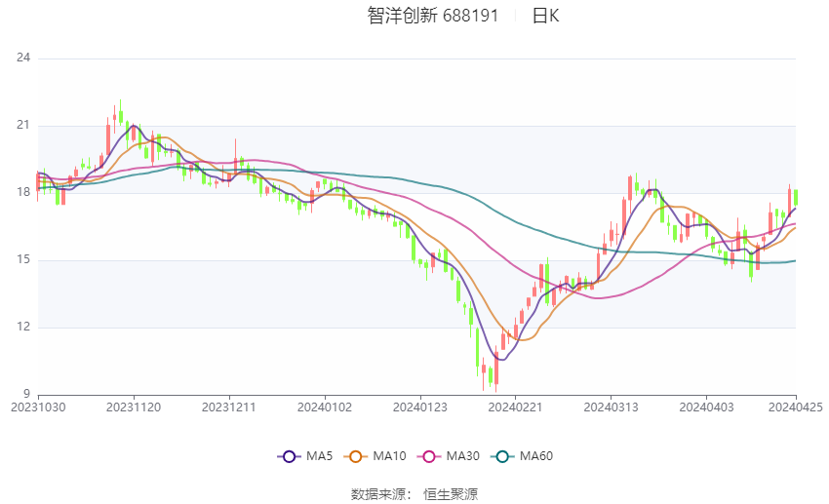Click the 20240102 date axis label

323,407
